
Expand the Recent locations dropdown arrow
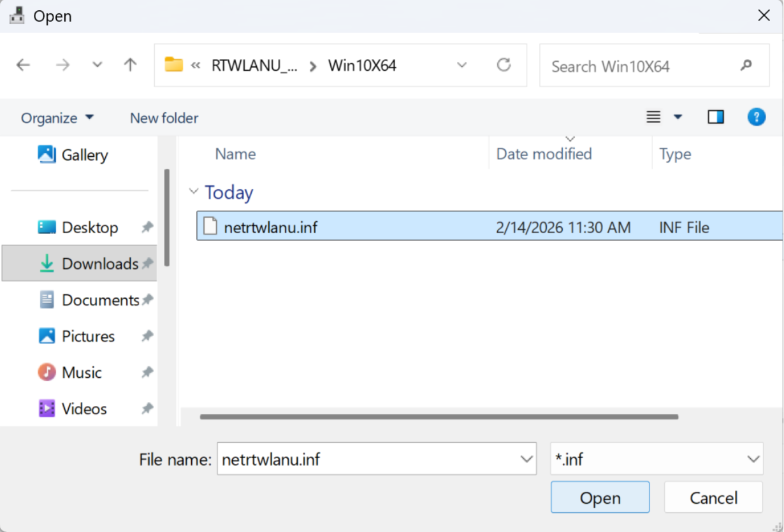pyautogui.click(x=97, y=65)
